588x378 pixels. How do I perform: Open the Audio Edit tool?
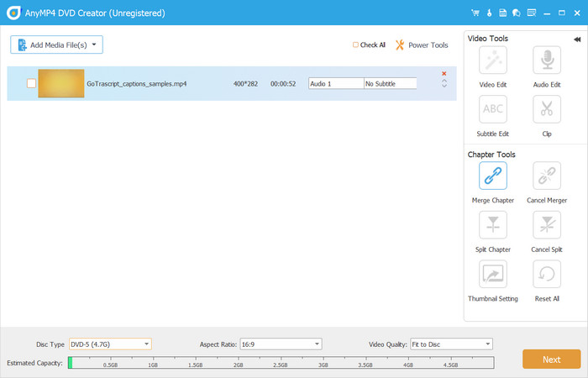pyautogui.click(x=547, y=60)
